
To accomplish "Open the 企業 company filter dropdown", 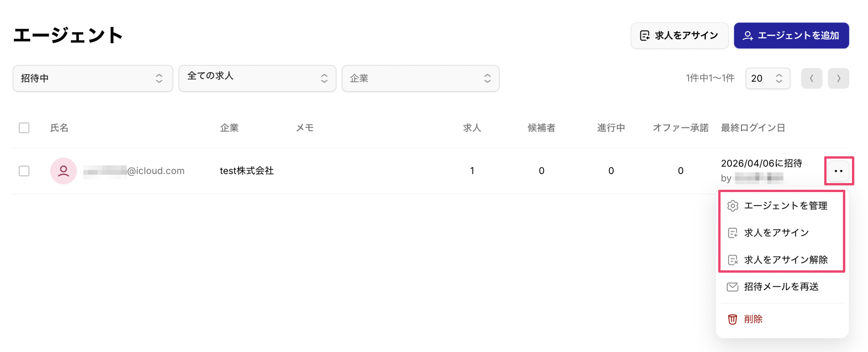I will (x=420, y=78).
